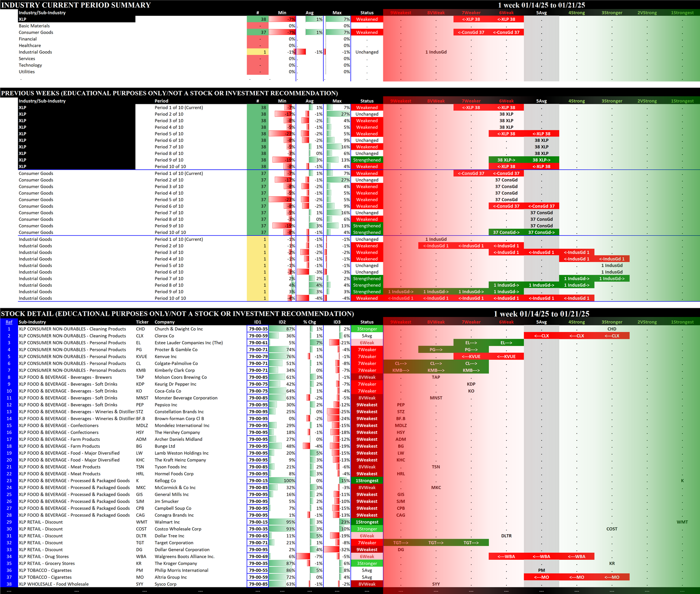Click '<---MO' arrow under 3Stronger column
Screen dimensions: 700x594
(611, 577)
